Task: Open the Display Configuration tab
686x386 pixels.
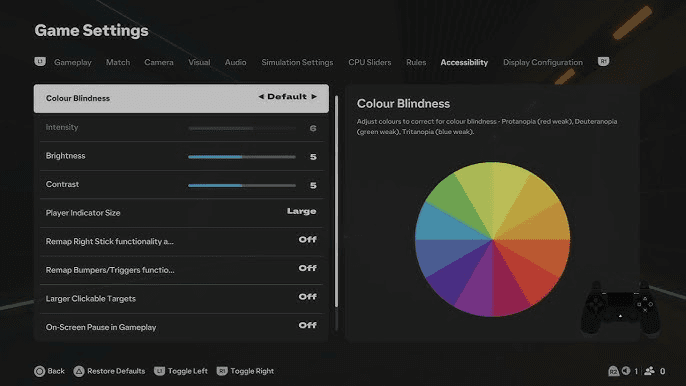Action: pos(542,62)
